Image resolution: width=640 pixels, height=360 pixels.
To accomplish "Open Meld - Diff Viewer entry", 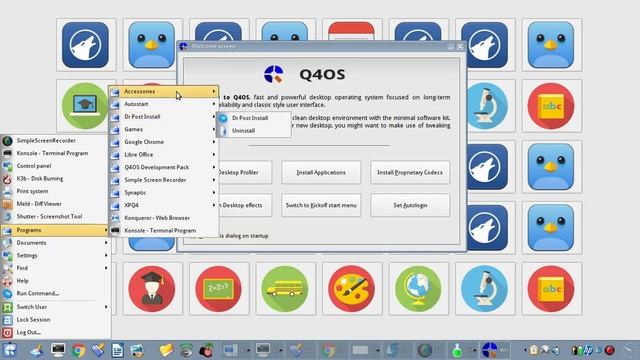I will tap(55, 204).
